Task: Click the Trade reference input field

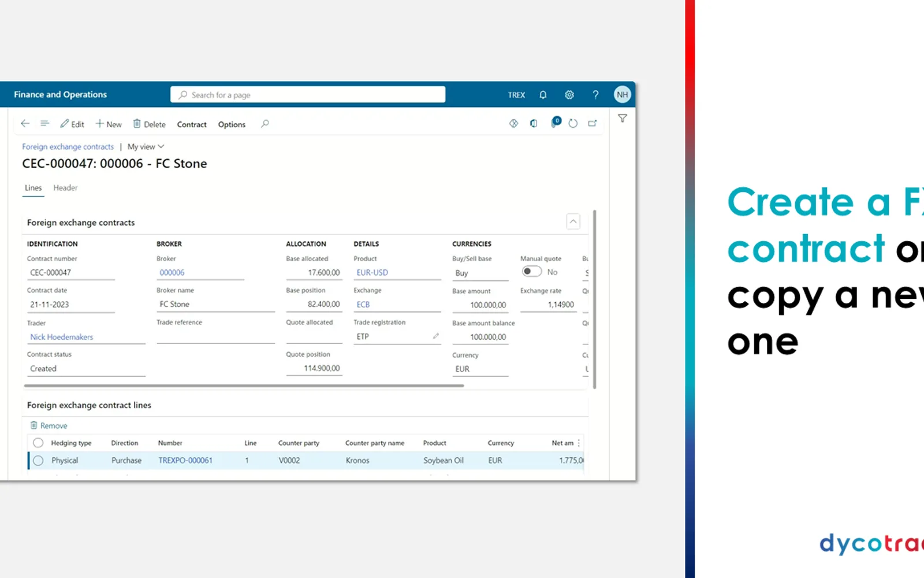Action: coord(215,336)
